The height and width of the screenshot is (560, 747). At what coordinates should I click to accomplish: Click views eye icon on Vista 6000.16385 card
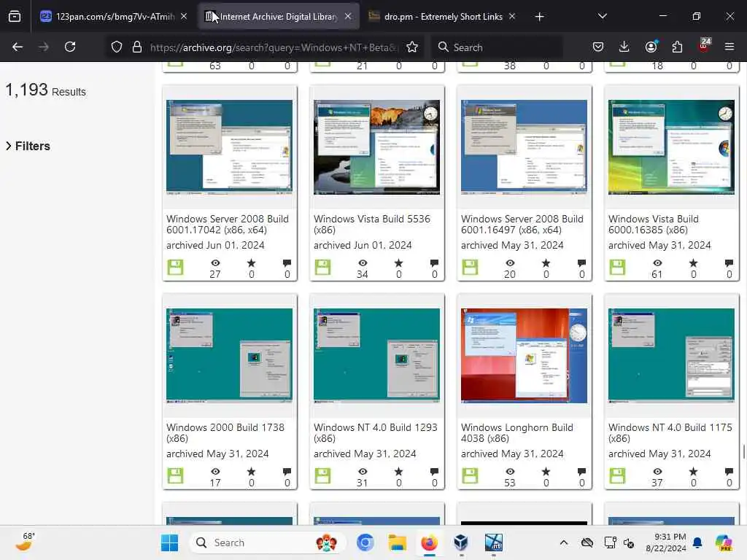click(657, 262)
